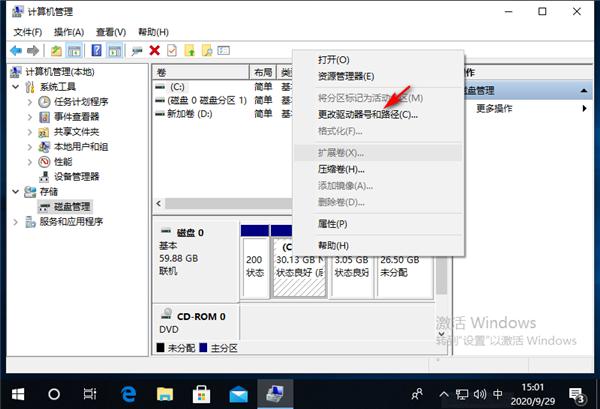Select 本地用户和组 tree item
The image size is (600, 409).
tap(81, 147)
